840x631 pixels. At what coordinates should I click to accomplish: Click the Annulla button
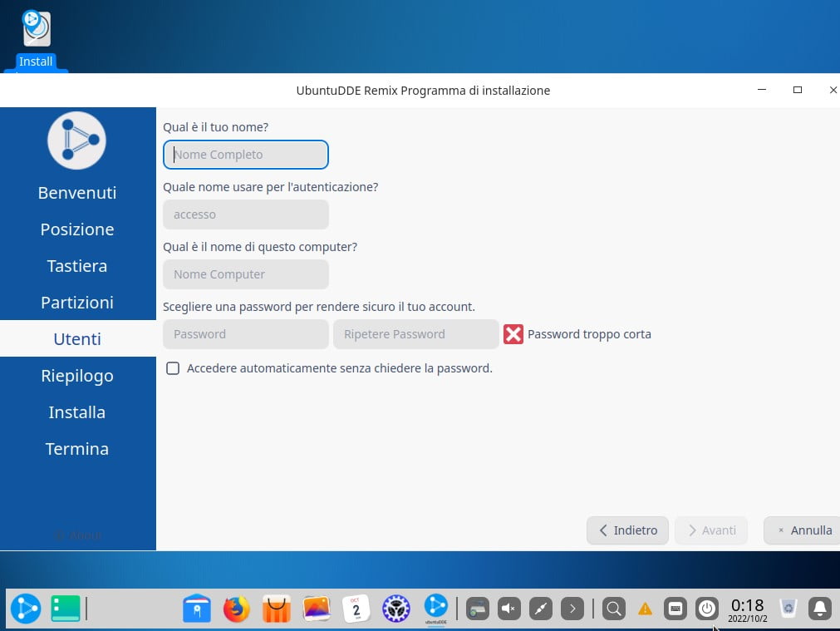click(803, 530)
